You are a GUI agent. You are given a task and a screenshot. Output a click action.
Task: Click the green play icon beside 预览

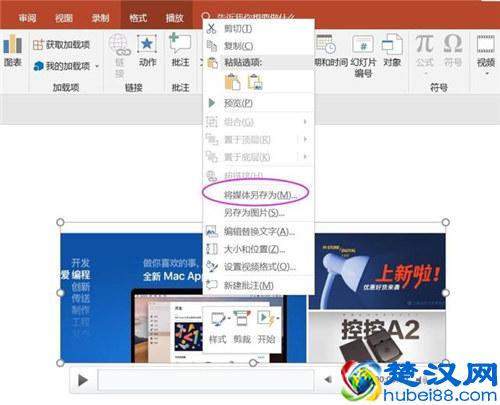[212, 103]
